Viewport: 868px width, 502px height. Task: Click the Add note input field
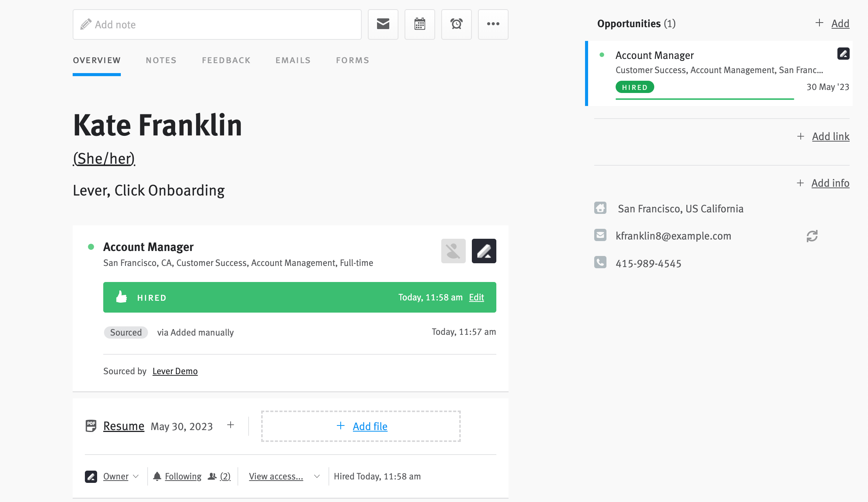click(217, 24)
